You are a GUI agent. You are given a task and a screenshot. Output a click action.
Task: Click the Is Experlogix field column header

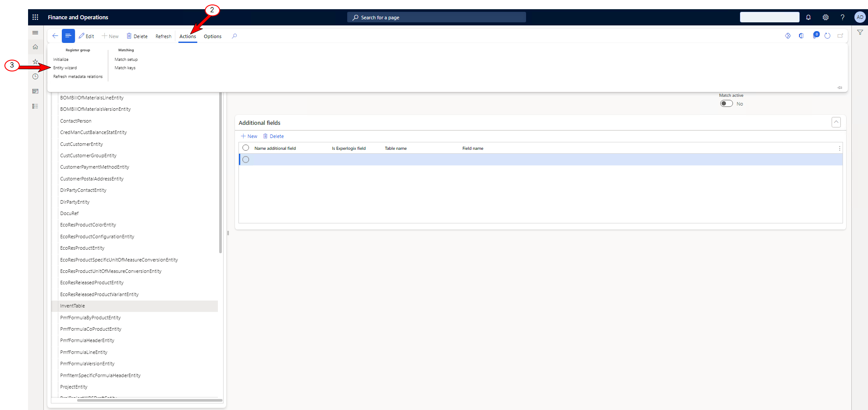point(349,148)
